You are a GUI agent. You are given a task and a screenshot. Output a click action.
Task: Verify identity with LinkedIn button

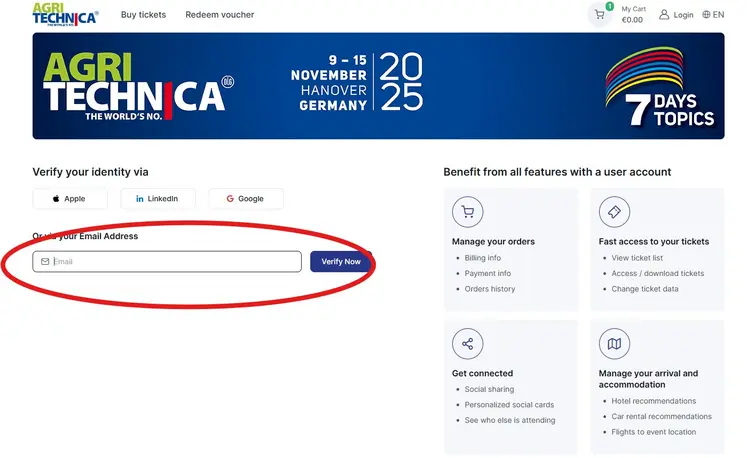158,199
